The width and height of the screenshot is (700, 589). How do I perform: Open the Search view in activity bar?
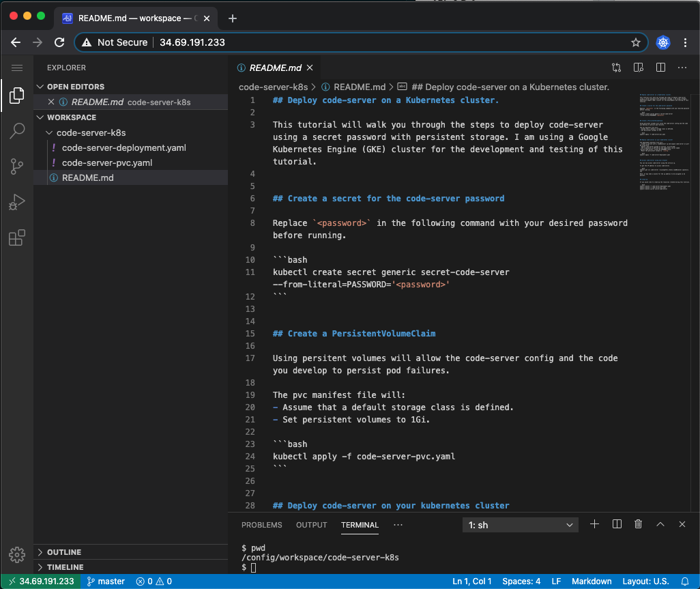[x=17, y=131]
